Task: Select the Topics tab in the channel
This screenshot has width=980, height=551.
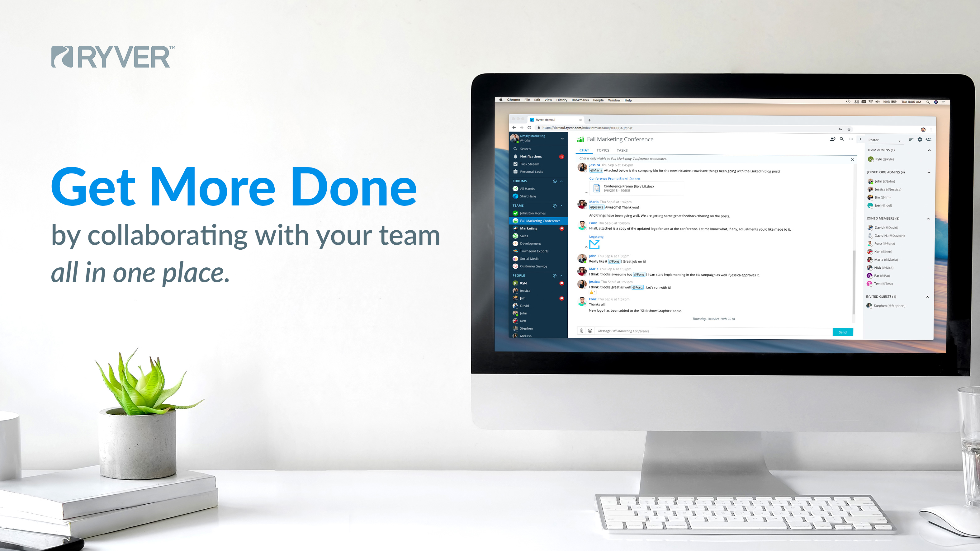Action: click(x=604, y=150)
